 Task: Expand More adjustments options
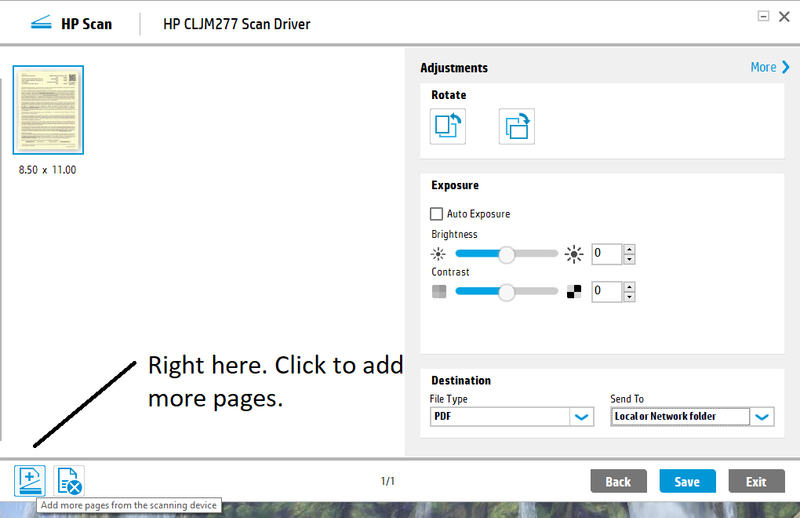click(x=770, y=67)
